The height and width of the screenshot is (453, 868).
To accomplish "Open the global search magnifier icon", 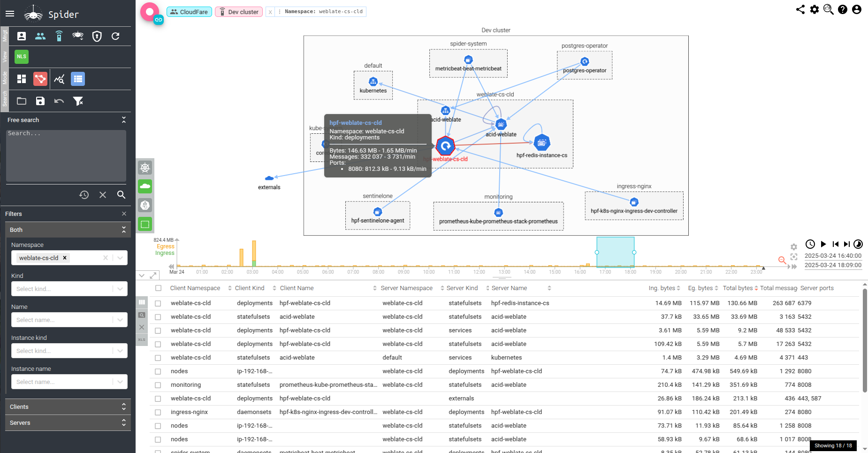I will (x=829, y=9).
